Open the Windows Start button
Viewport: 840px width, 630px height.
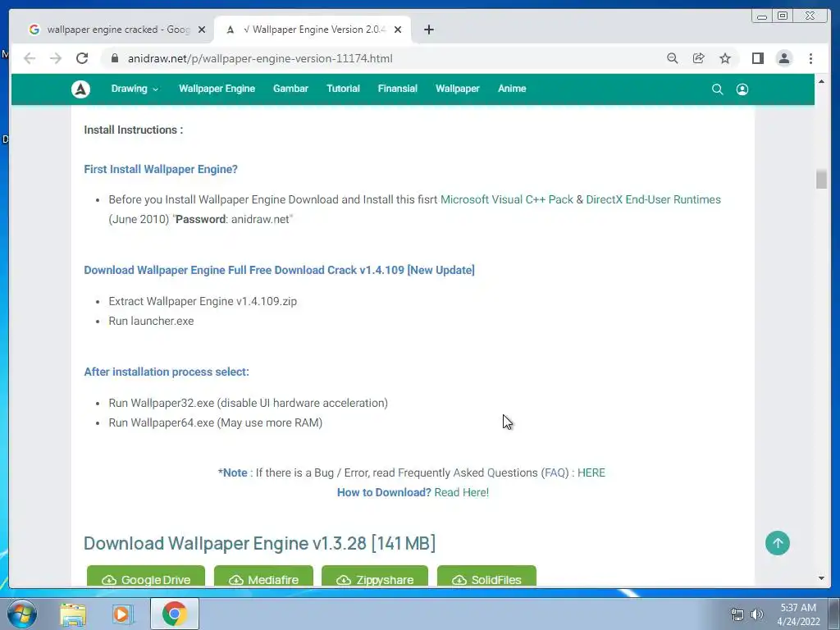tap(21, 614)
